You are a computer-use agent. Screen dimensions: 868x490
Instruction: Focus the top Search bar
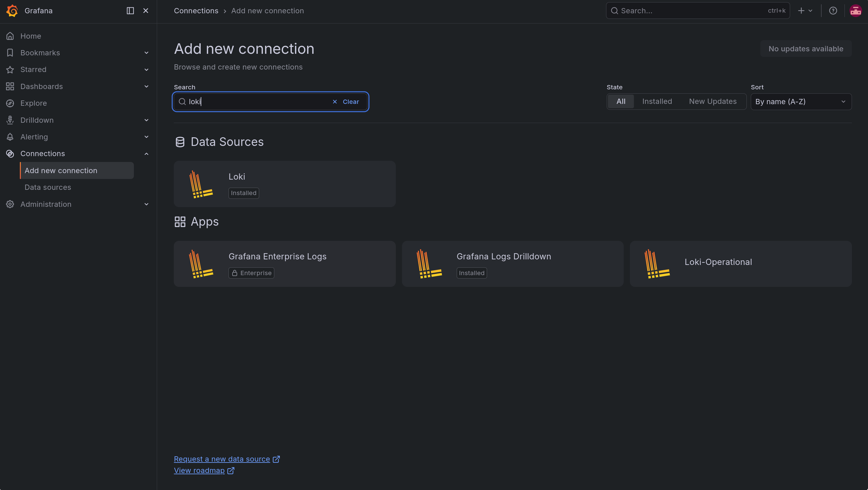pyautogui.click(x=698, y=11)
